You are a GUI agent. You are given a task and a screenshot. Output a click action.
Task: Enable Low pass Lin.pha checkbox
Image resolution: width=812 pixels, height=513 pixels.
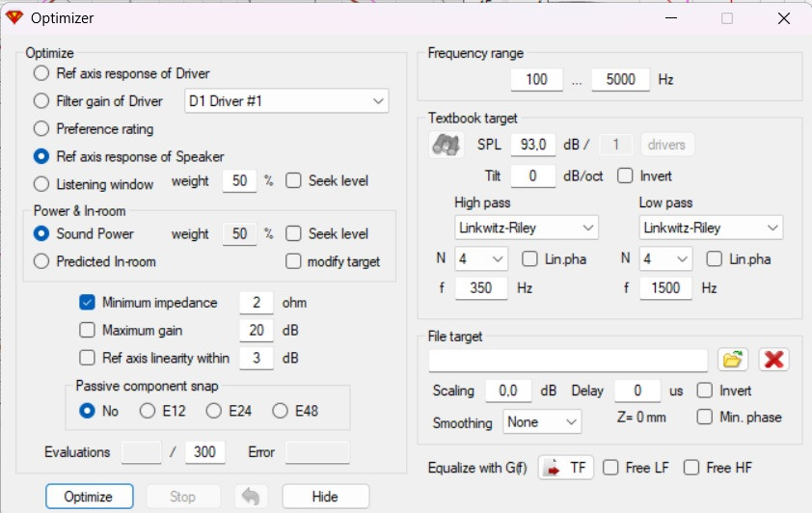[x=715, y=258]
